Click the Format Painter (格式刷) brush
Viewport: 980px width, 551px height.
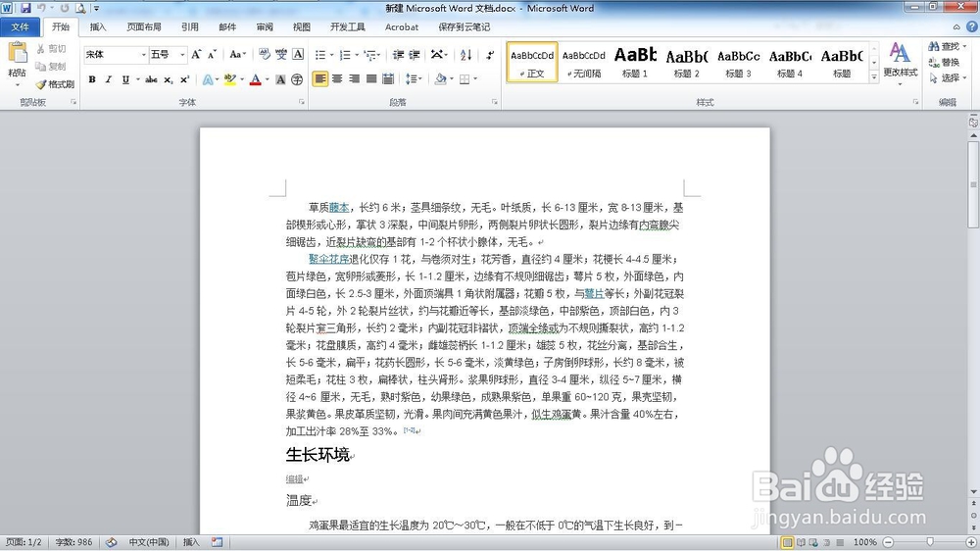(55, 83)
